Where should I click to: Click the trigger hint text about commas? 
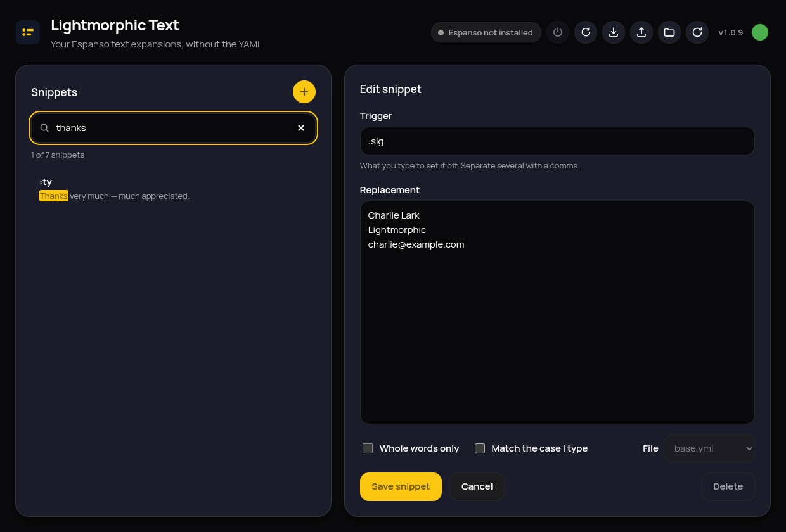470,166
